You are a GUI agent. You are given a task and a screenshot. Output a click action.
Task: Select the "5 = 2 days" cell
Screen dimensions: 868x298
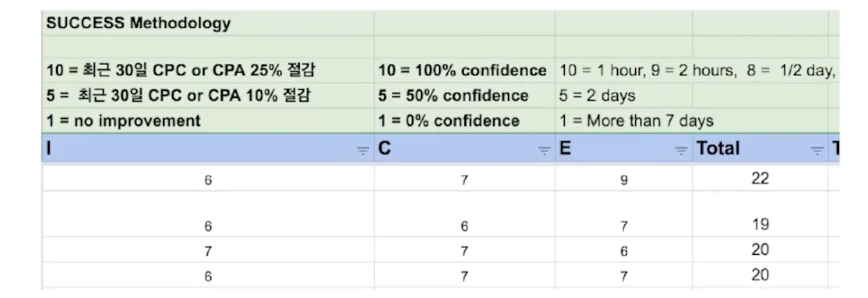pyautogui.click(x=597, y=95)
